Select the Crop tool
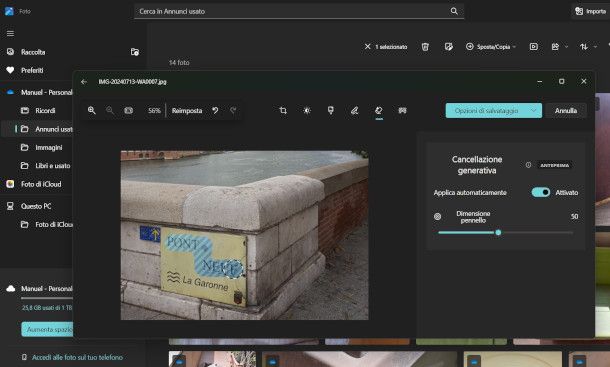 pos(283,111)
